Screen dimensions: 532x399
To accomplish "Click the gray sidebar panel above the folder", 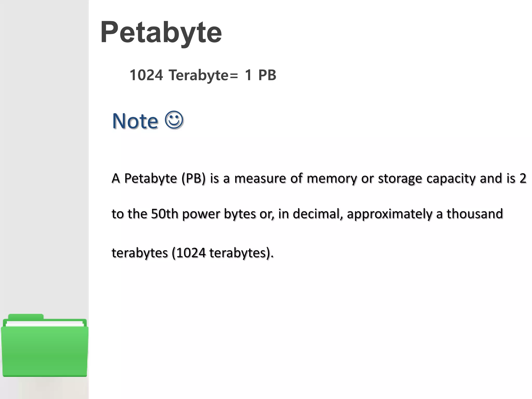I will [44, 156].
